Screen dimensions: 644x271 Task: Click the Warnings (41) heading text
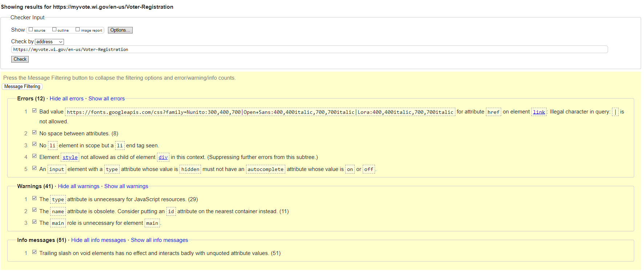pos(35,186)
